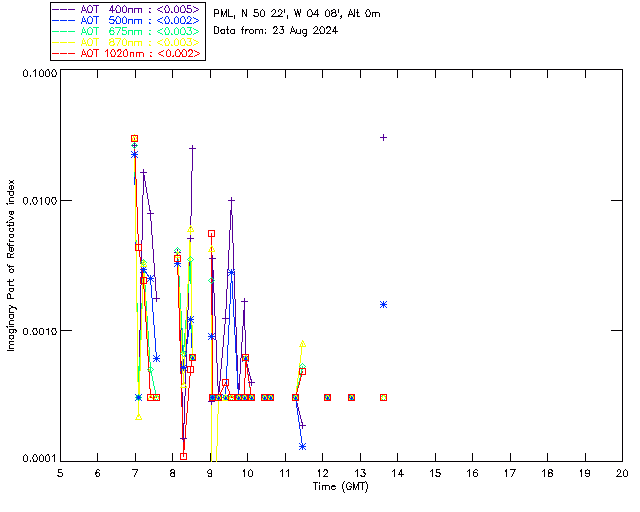Image resolution: width=640 pixels, height=512 pixels.
Task: Click the 0.1000 y-axis tick label
Action: pyautogui.click(x=40, y=73)
